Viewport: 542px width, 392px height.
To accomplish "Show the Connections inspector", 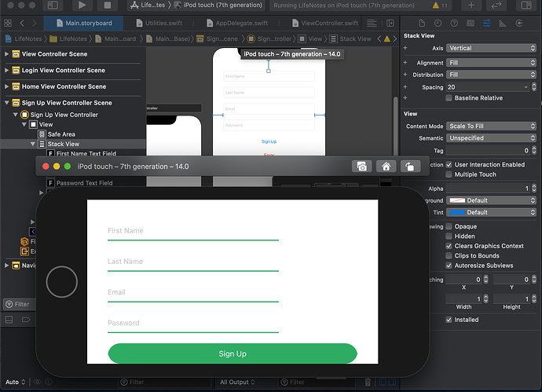I will pos(519,23).
